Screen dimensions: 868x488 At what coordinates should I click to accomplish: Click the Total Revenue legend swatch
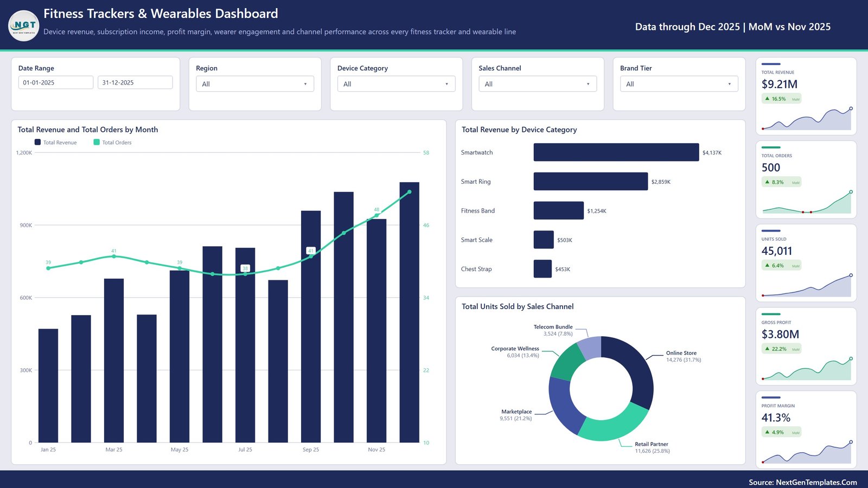point(37,142)
